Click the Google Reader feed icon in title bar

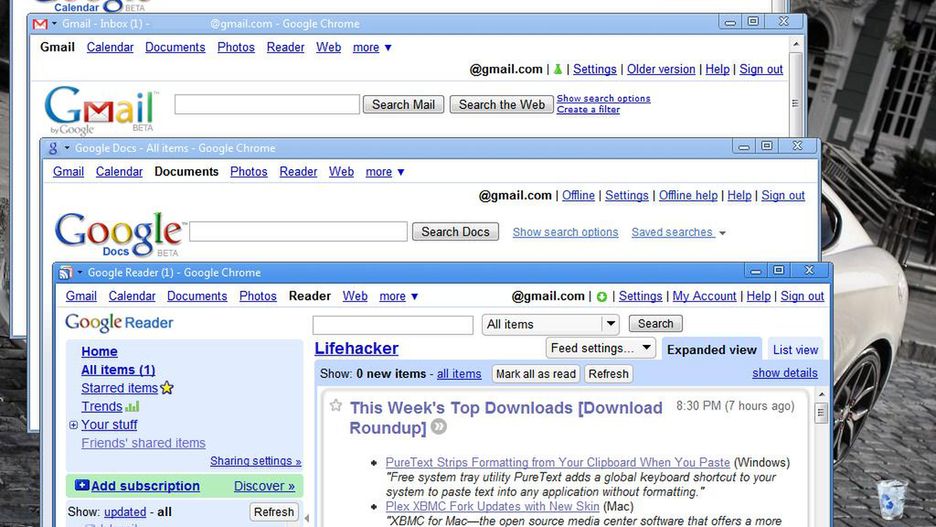pos(65,273)
